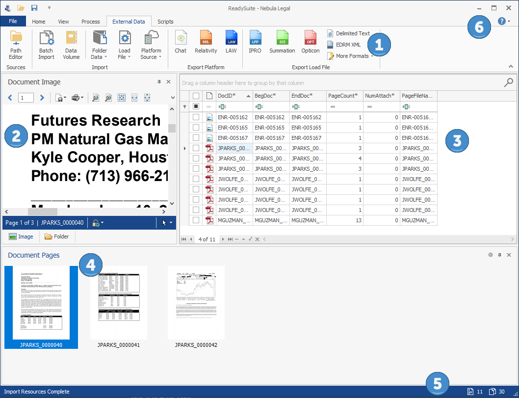This screenshot has height=420, width=519.
Task: Export a Summation load file
Action: pyautogui.click(x=282, y=42)
